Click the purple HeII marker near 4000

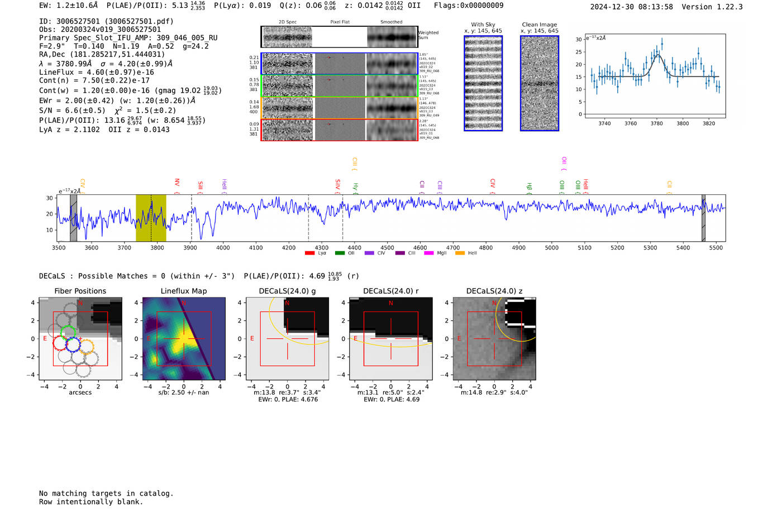[224, 186]
